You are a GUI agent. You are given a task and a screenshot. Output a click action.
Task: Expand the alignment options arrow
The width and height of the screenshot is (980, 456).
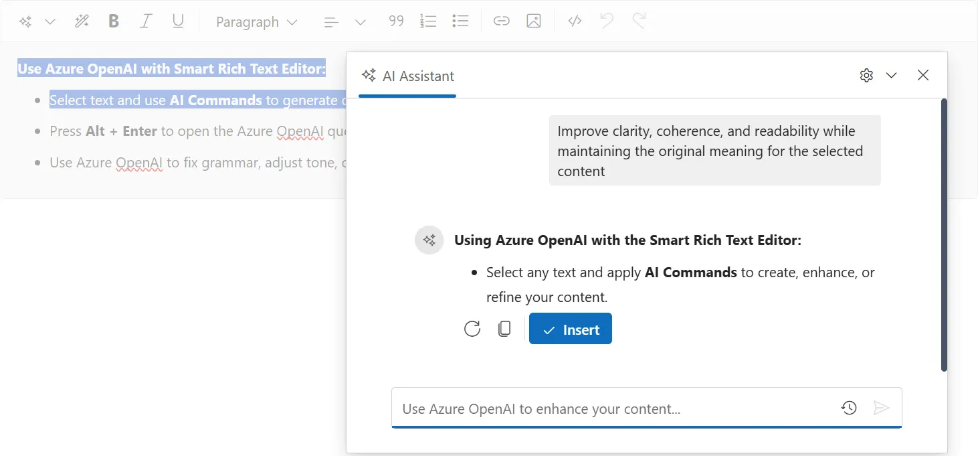(x=360, y=21)
